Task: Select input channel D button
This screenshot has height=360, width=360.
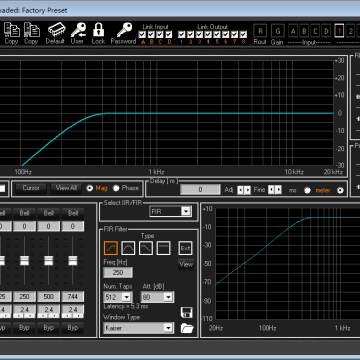Action: pos(327,31)
